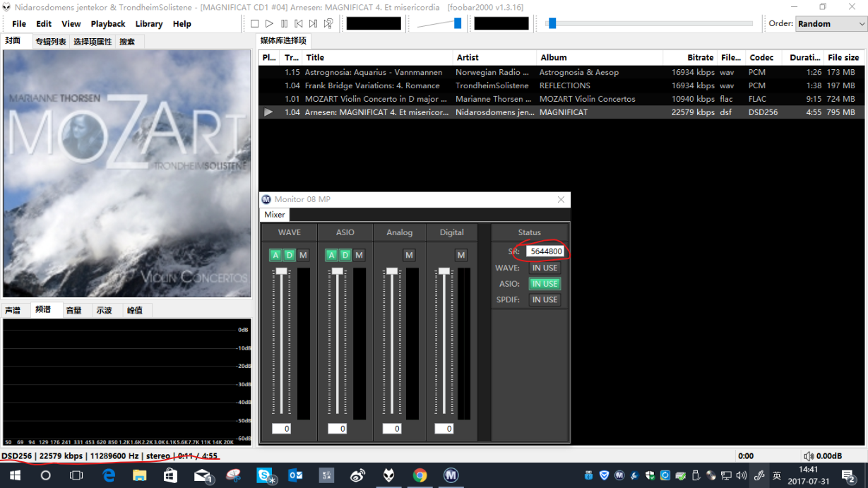Screen dimensions: 868x488
Task: Open Microsoft Edge from the taskbar
Action: [109, 475]
